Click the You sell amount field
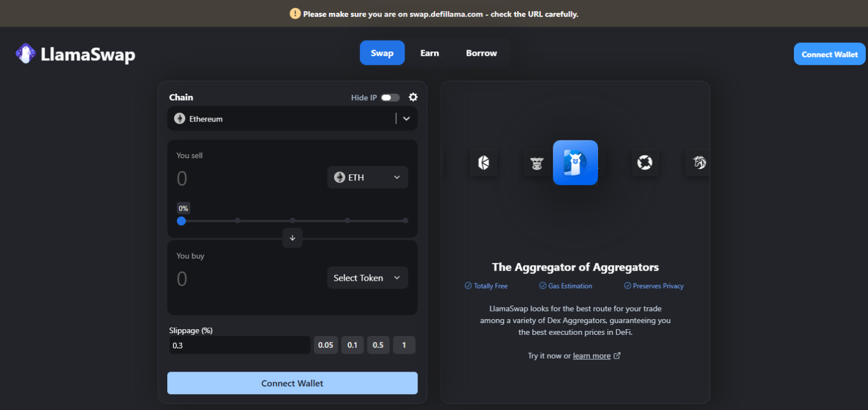Viewport: 868px width, 410px height. pyautogui.click(x=249, y=178)
